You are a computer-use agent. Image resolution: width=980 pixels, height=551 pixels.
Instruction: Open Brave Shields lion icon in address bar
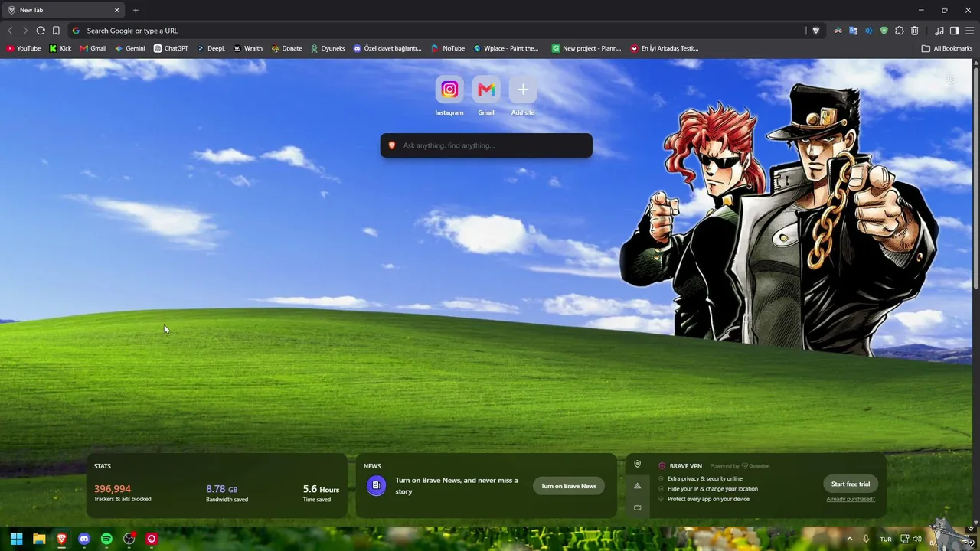pyautogui.click(x=815, y=31)
